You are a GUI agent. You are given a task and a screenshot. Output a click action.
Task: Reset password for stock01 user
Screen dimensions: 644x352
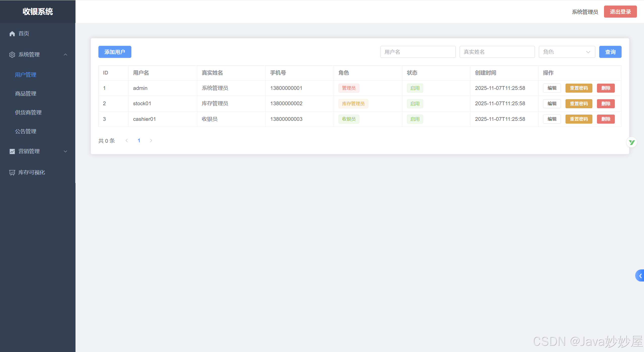pos(579,104)
